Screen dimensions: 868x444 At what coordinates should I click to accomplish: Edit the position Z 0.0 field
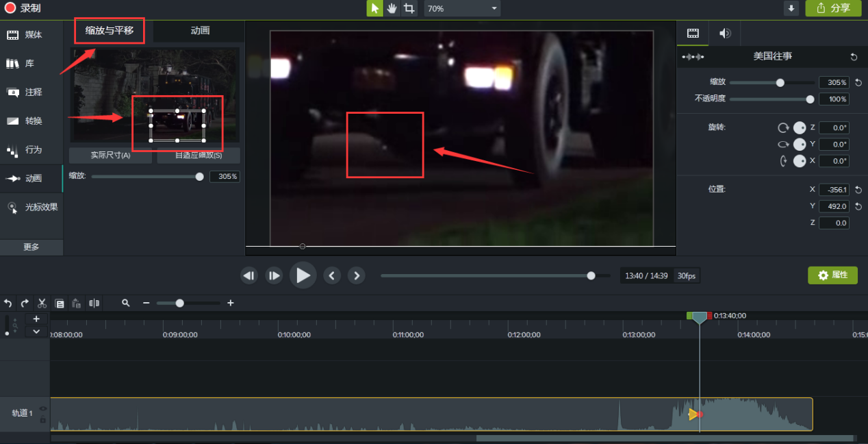[834, 223]
